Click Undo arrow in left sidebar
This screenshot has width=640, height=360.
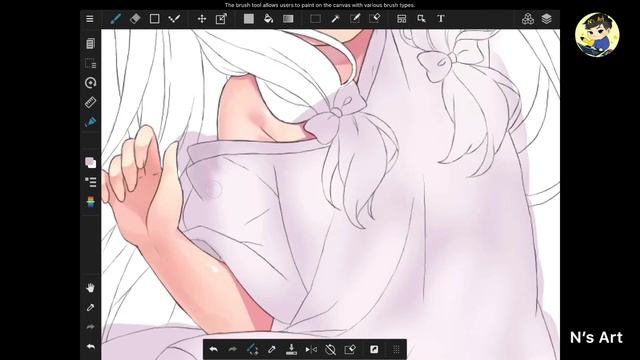pyautogui.click(x=91, y=347)
